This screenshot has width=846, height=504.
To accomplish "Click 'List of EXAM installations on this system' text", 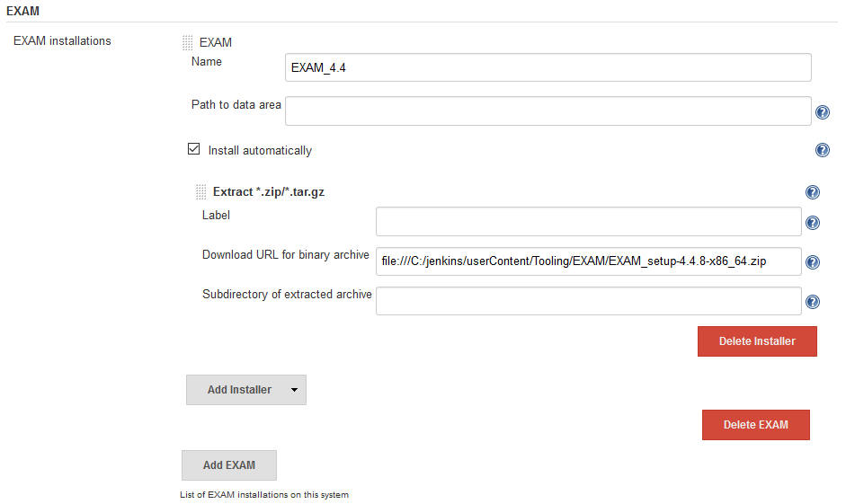I will coord(264,494).
